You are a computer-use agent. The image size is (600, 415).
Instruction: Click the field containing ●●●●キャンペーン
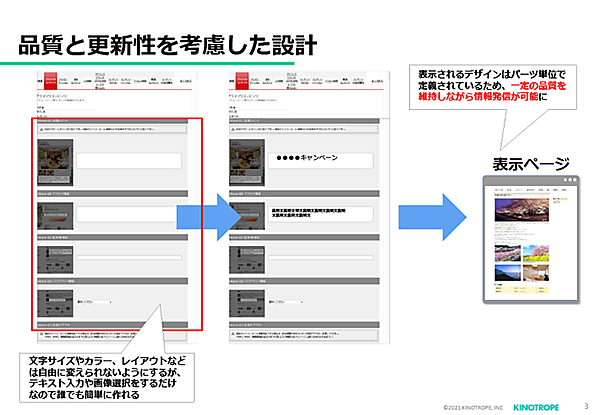tap(320, 160)
